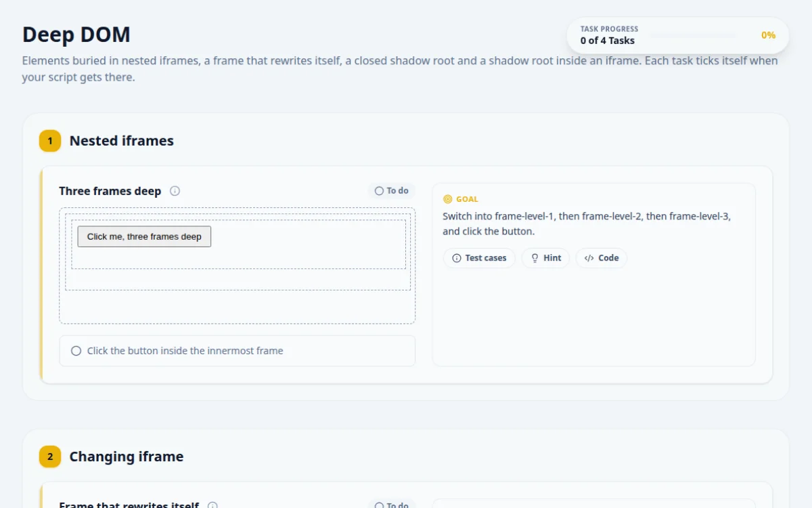The height and width of the screenshot is (508, 812).
Task: Click the number 1 section badge
Action: coord(50,141)
